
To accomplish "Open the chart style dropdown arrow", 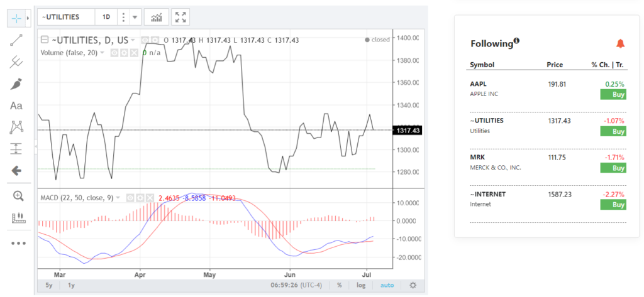I will (x=135, y=17).
